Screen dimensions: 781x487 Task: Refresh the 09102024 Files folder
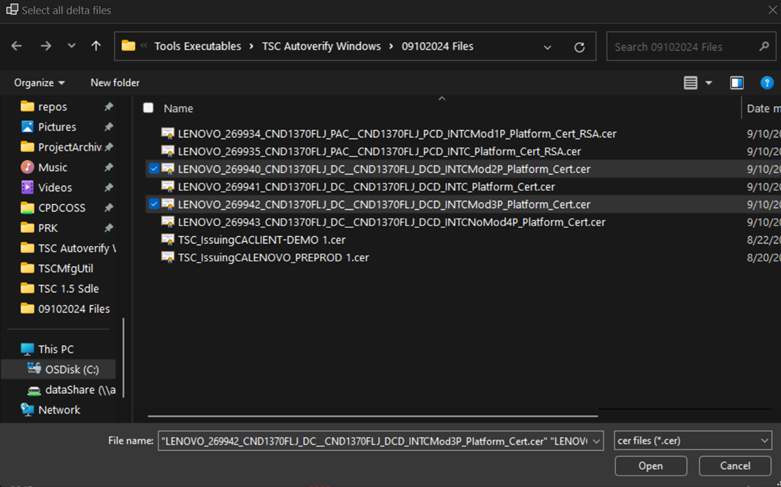(579, 47)
